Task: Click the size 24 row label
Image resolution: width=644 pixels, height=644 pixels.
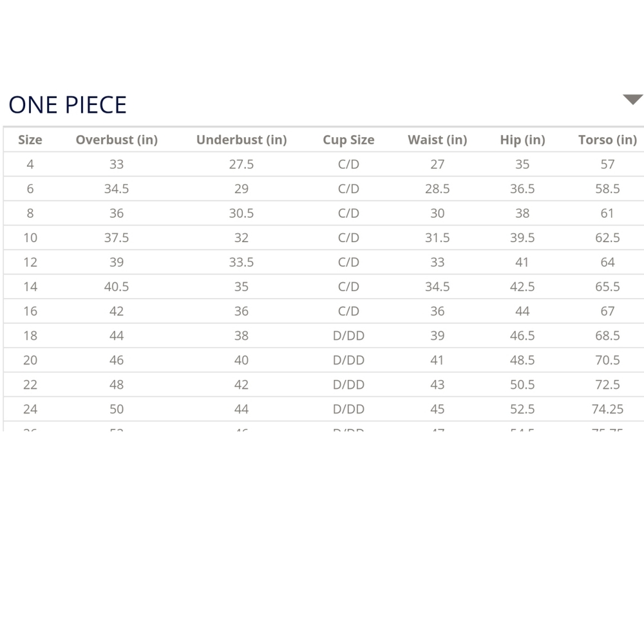Action: [x=30, y=409]
